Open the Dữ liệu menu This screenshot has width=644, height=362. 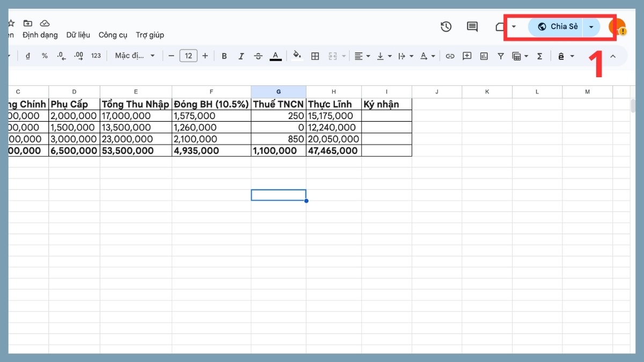click(x=78, y=34)
